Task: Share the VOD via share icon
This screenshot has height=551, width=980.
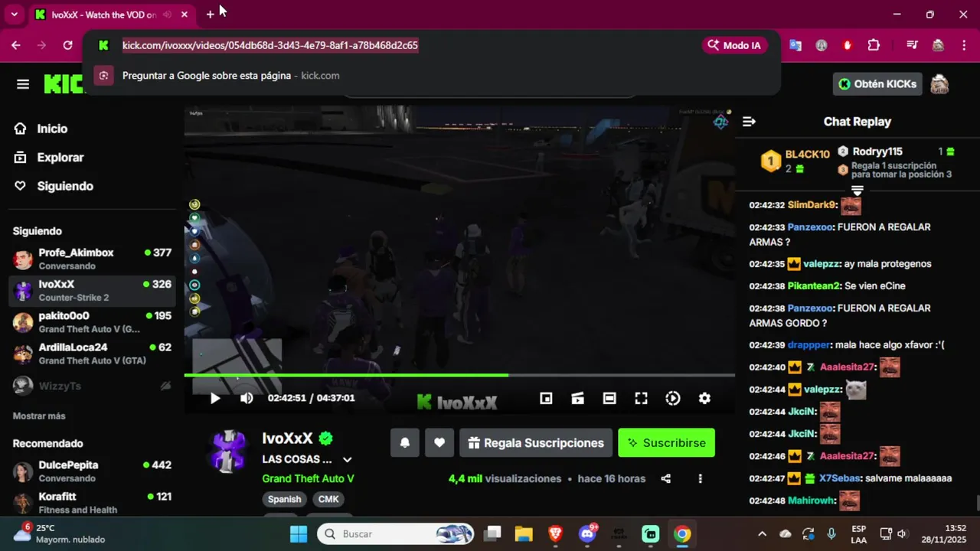Action: [665, 479]
